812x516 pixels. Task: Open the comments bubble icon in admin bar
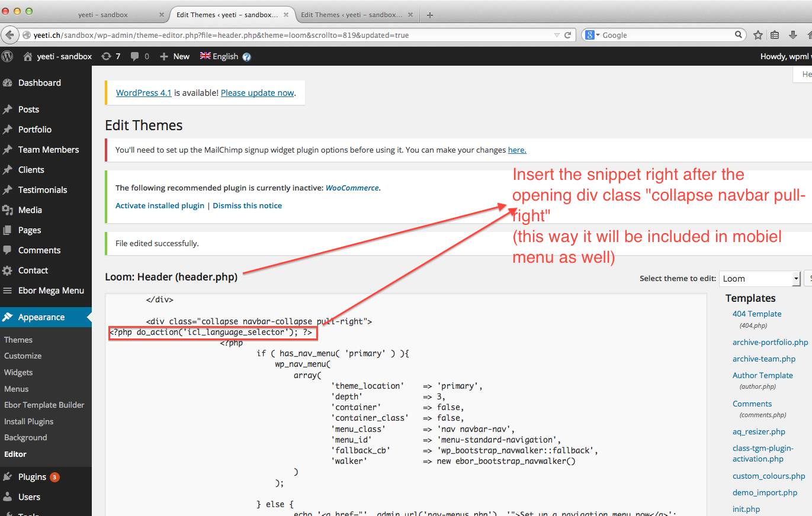pyautogui.click(x=135, y=57)
